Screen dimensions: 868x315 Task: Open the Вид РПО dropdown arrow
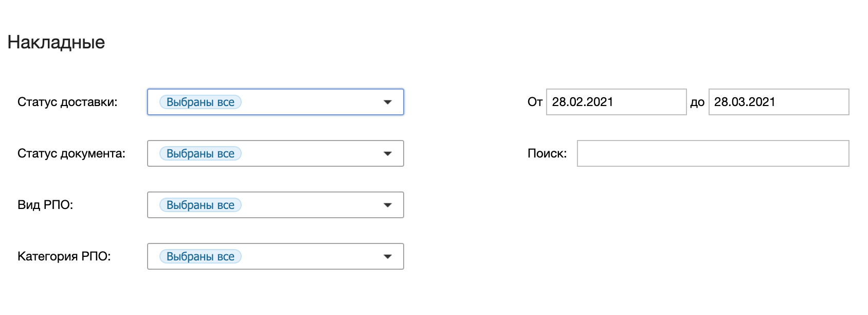388,205
